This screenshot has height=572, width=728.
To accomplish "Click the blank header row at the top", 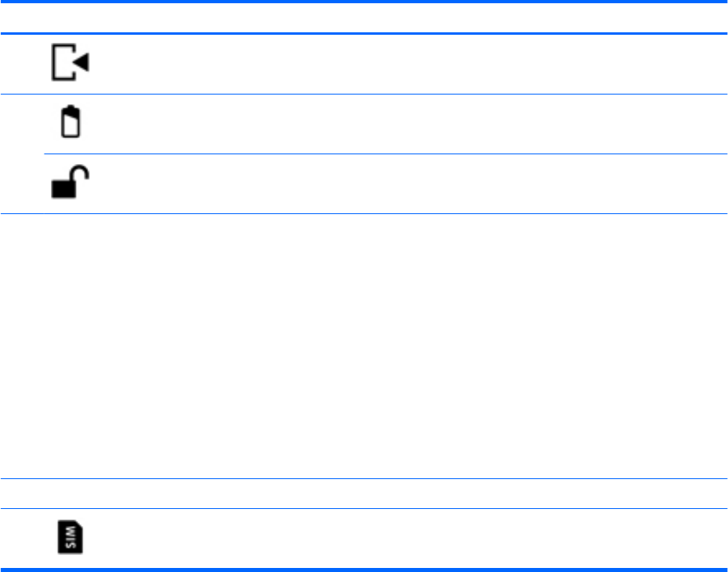I will pyautogui.click(x=364, y=18).
